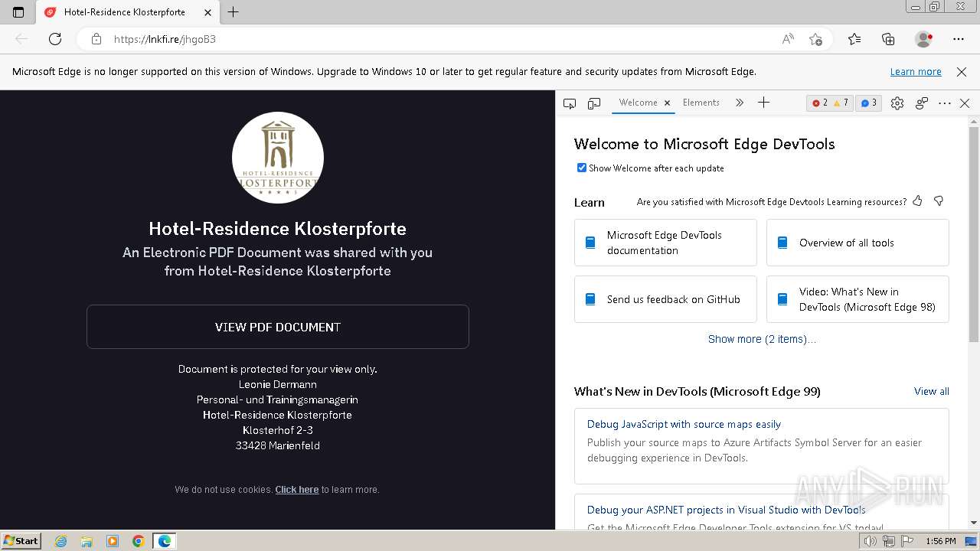This screenshot has height=551, width=980.
Task: Close the DevTools Welcome tab
Action: pyautogui.click(x=667, y=103)
